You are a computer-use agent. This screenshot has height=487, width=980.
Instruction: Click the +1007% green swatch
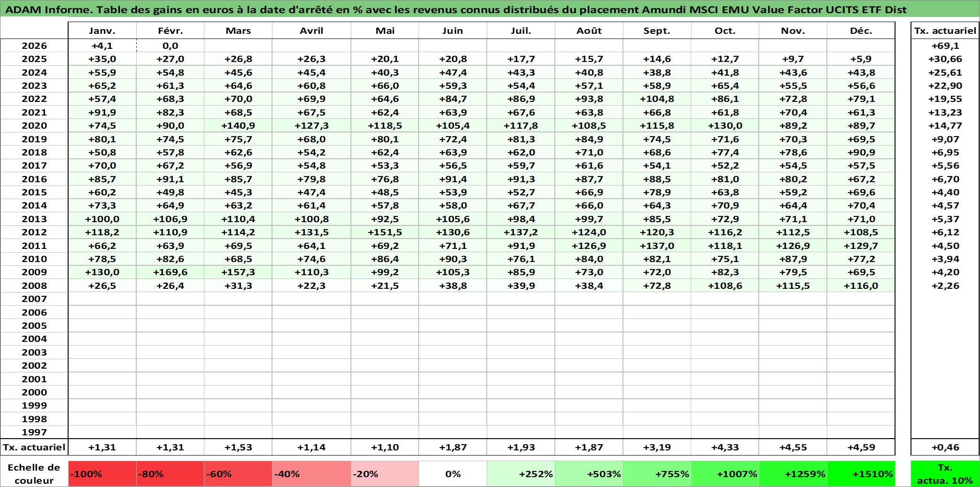point(725,474)
